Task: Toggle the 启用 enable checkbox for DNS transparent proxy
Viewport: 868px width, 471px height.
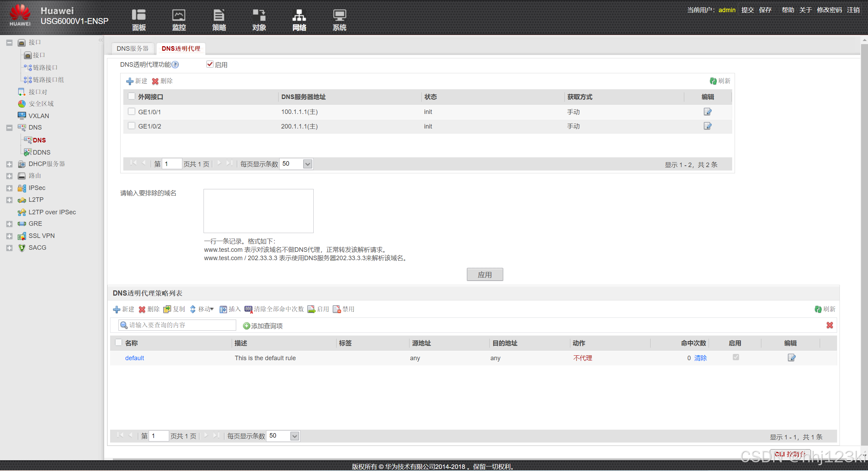Action: point(209,64)
